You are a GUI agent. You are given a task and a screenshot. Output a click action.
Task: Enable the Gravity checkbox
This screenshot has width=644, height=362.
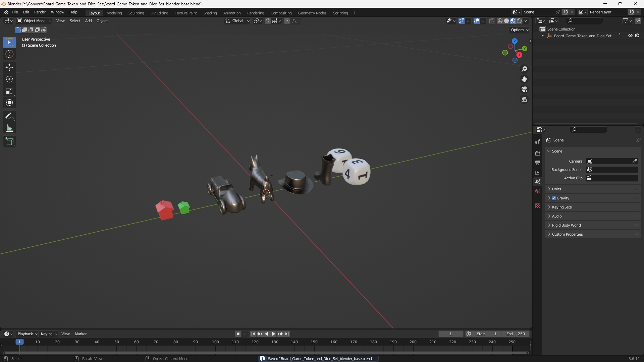pos(554,198)
